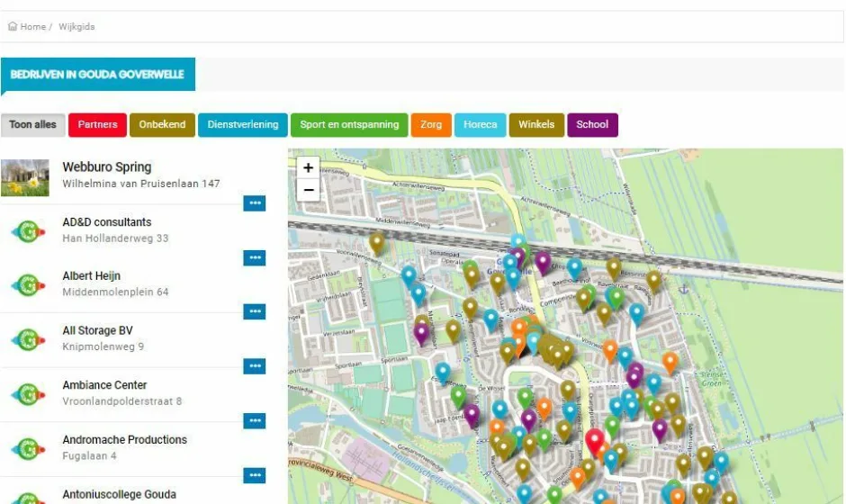This screenshot has height=504, width=846.
Task: Click the AD&D consultants logo icon
Action: pos(28,231)
